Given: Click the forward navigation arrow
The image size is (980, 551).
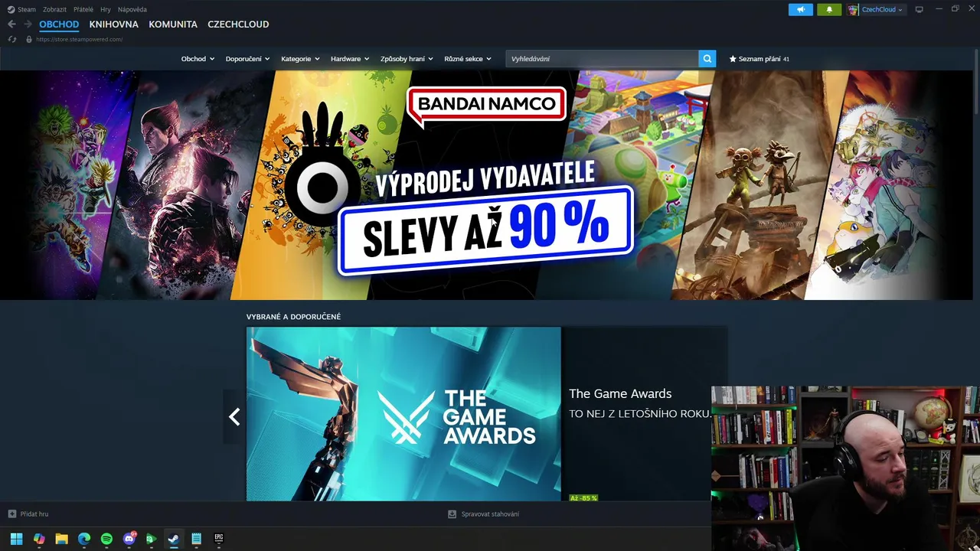Looking at the screenshot, I should coord(28,24).
